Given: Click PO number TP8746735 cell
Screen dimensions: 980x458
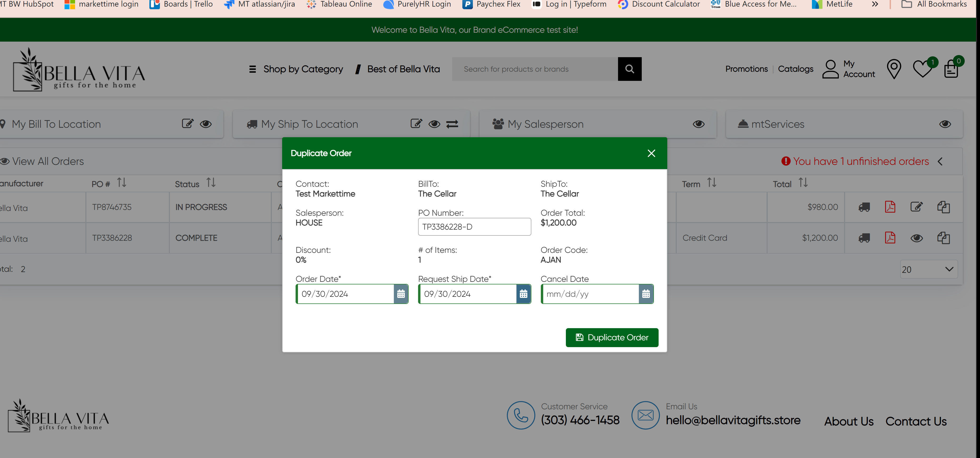Looking at the screenshot, I should coord(112,207).
